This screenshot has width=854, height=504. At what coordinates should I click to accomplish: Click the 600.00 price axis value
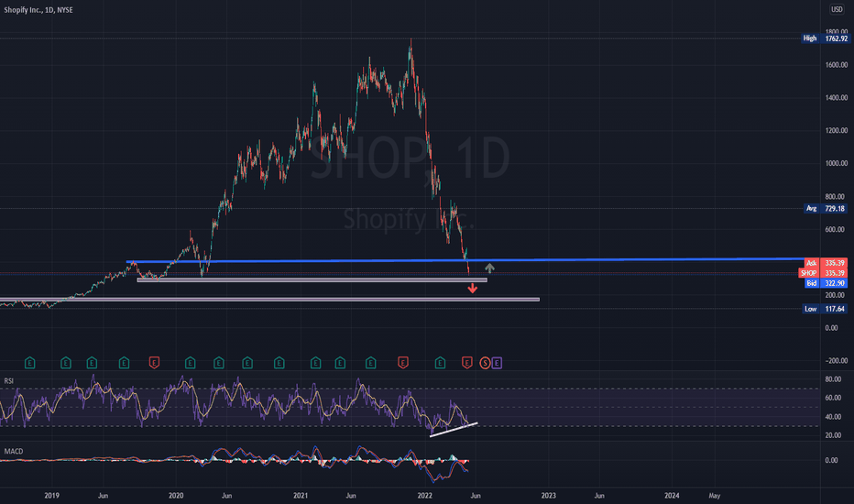834,229
